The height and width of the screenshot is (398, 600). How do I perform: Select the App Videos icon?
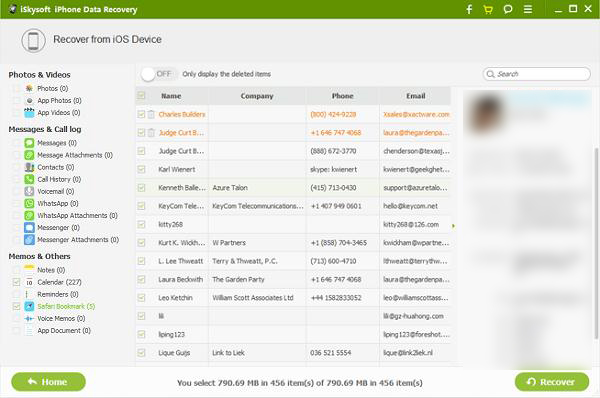pyautogui.click(x=29, y=113)
